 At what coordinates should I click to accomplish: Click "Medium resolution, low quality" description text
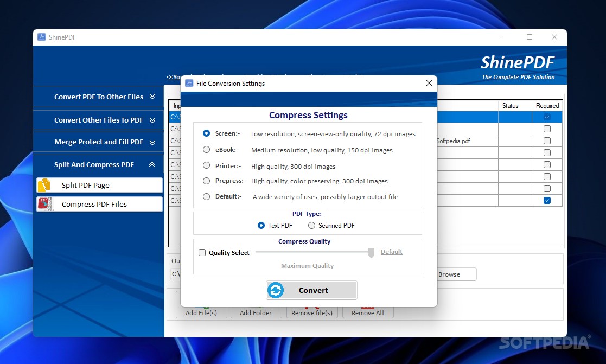[x=322, y=150]
